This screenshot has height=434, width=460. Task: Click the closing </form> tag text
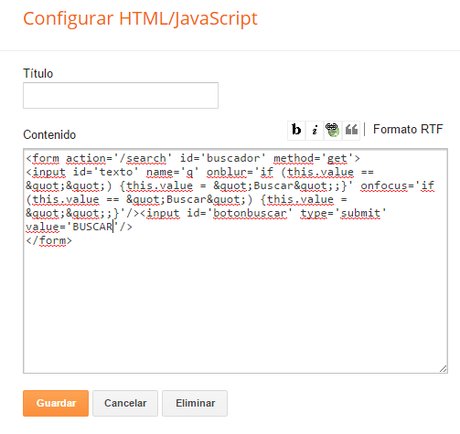click(49, 240)
